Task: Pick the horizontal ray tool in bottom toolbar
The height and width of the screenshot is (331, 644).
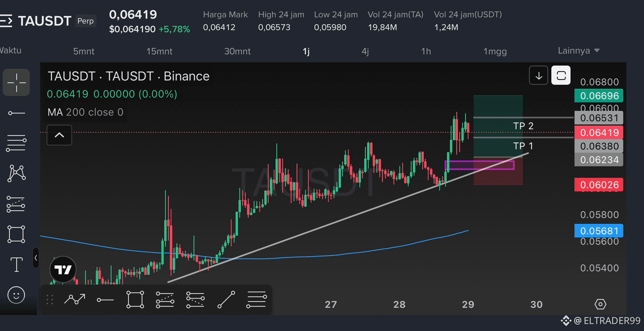Action: point(105,300)
